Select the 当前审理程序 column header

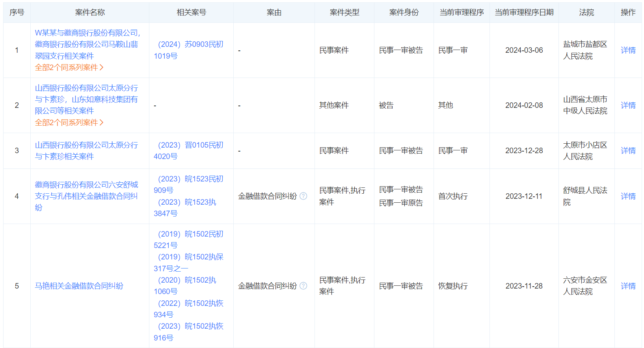tap(462, 13)
